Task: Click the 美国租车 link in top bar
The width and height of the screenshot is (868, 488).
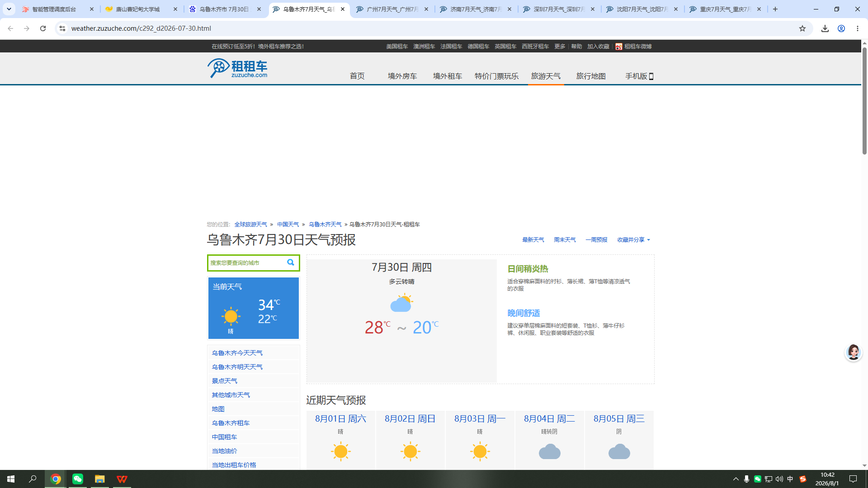Action: click(397, 47)
